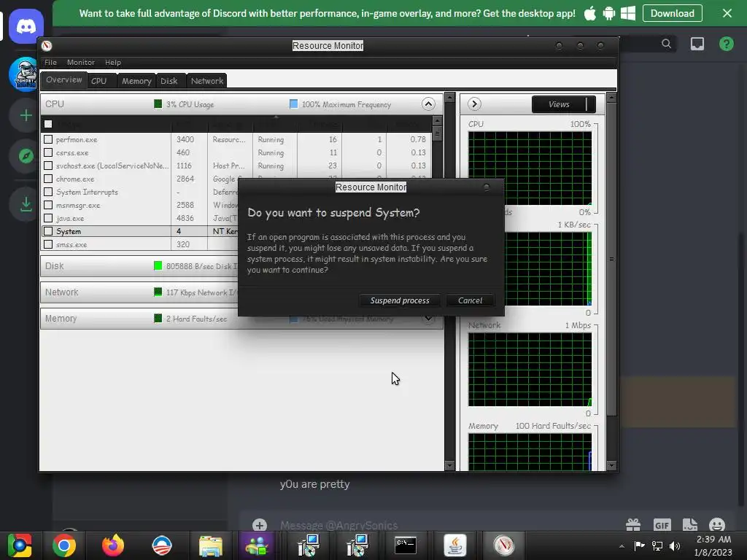747x560 pixels.
Task: Check the chrome.exe checkbox
Action: [x=48, y=179]
